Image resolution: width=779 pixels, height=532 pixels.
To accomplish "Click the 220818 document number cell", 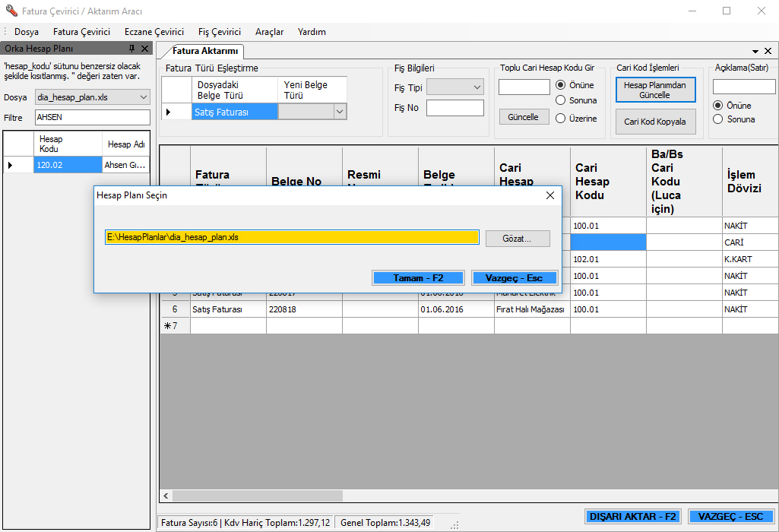I will click(x=304, y=309).
